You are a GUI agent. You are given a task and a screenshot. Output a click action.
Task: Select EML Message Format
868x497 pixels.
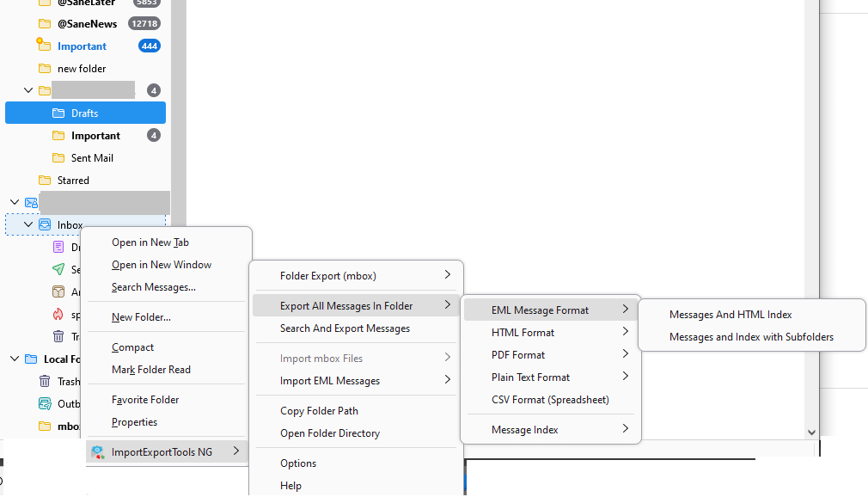click(551, 310)
